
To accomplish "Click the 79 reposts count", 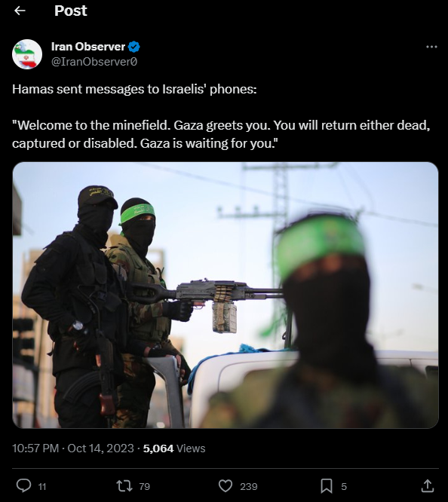I will 145,486.
